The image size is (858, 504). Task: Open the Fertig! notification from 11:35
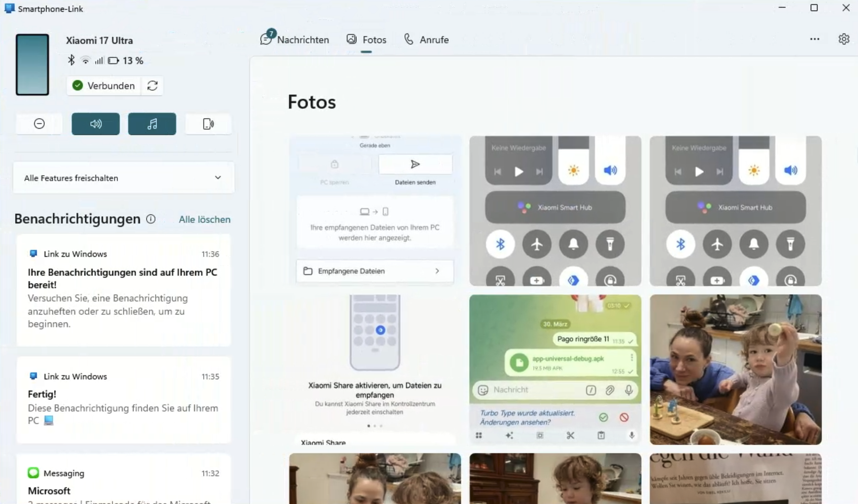(x=124, y=400)
